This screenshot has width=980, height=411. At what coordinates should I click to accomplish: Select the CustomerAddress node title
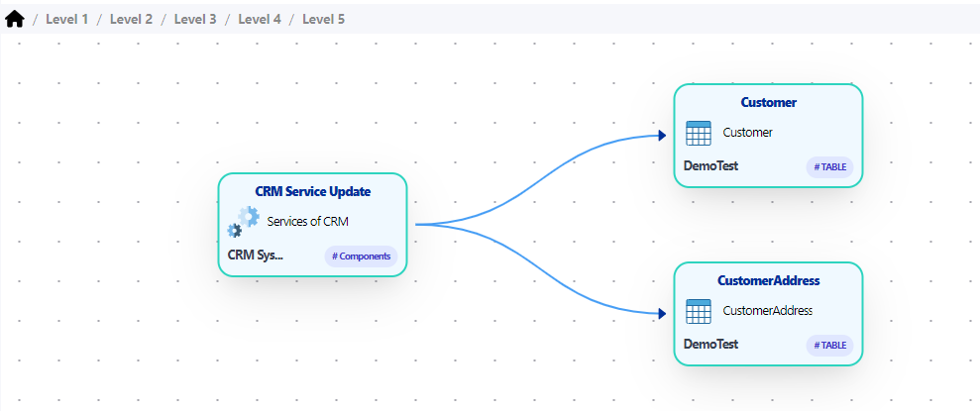(768, 280)
